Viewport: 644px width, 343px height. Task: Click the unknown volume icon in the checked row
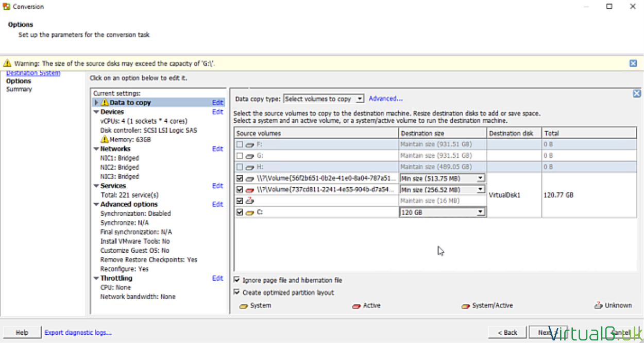click(x=249, y=201)
